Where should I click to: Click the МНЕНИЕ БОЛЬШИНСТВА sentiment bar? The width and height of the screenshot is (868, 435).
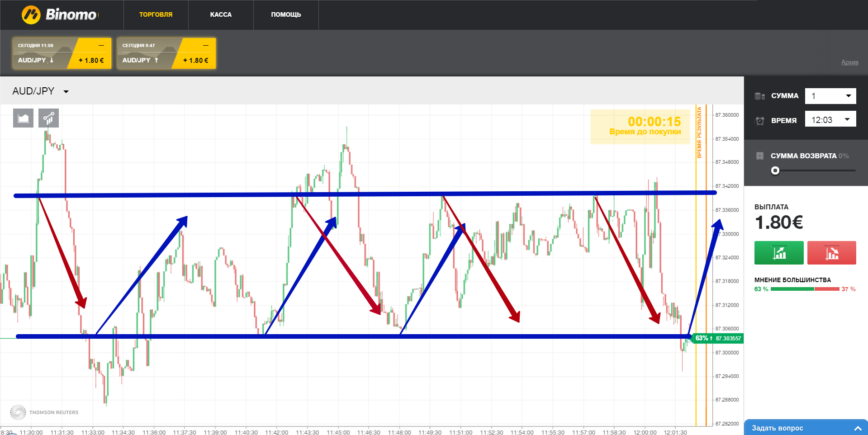[x=805, y=289]
